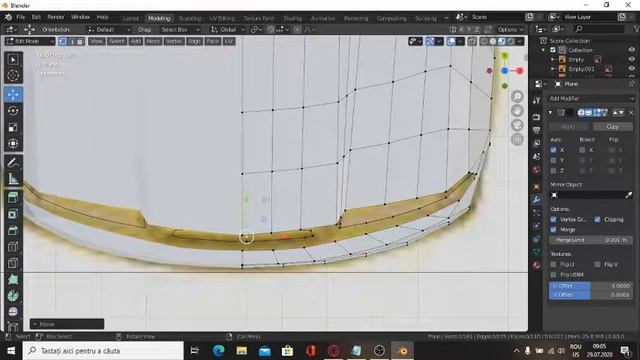640x360 pixels.
Task: Enable the Mirror Axis Y checkbox
Action: [x=553, y=160]
